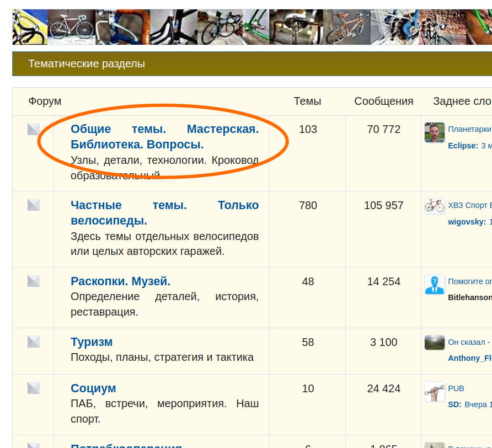Click the status icon beside Туризм forum
Screen dimensions: 492x448
coord(34,342)
